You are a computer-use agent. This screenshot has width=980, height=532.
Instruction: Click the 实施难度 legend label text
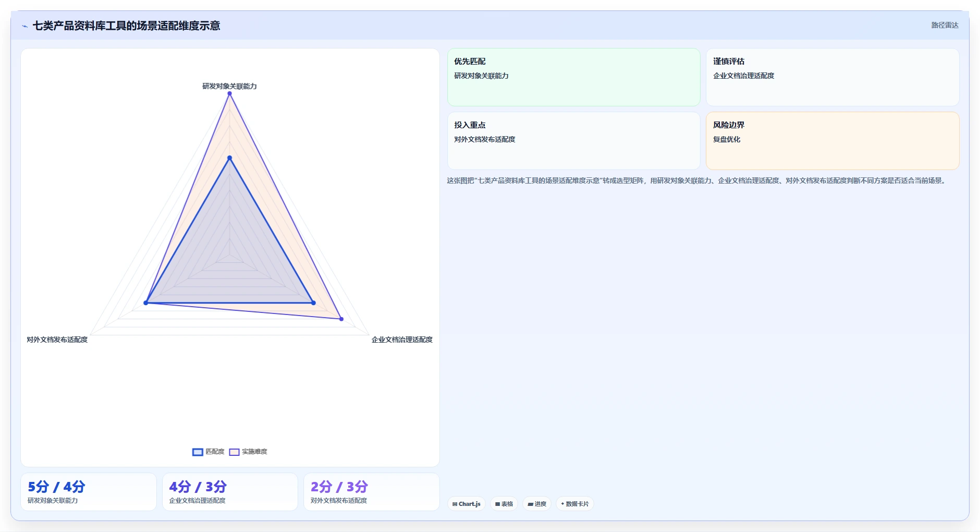pos(254,452)
